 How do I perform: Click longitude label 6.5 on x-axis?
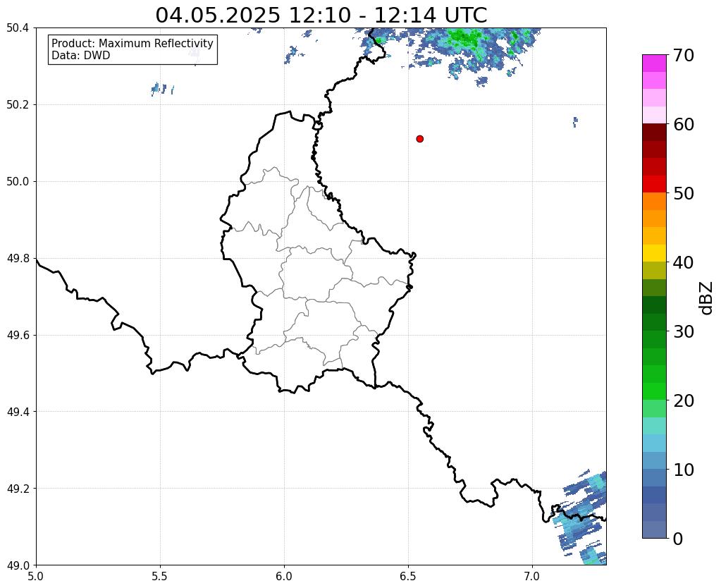pyautogui.click(x=408, y=576)
